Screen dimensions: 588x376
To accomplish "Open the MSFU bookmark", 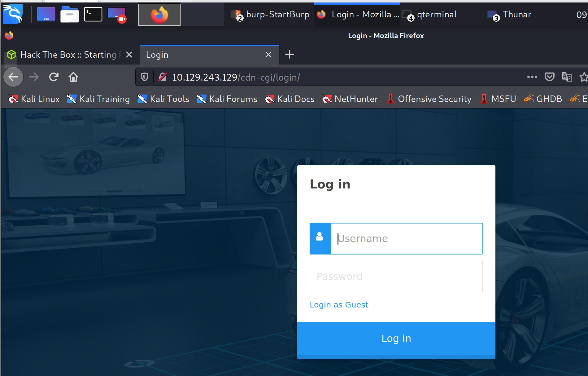I will (x=498, y=99).
